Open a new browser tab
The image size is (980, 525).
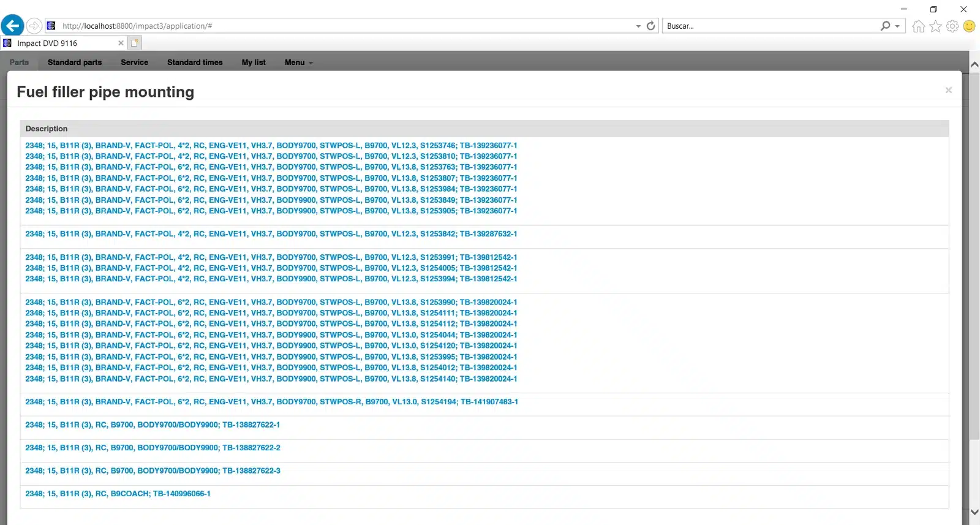(x=135, y=43)
